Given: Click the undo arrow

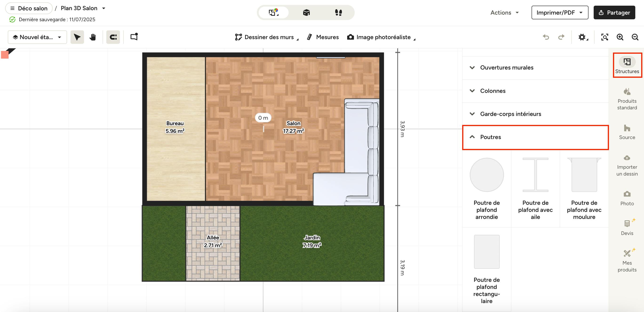Looking at the screenshot, I should point(546,37).
